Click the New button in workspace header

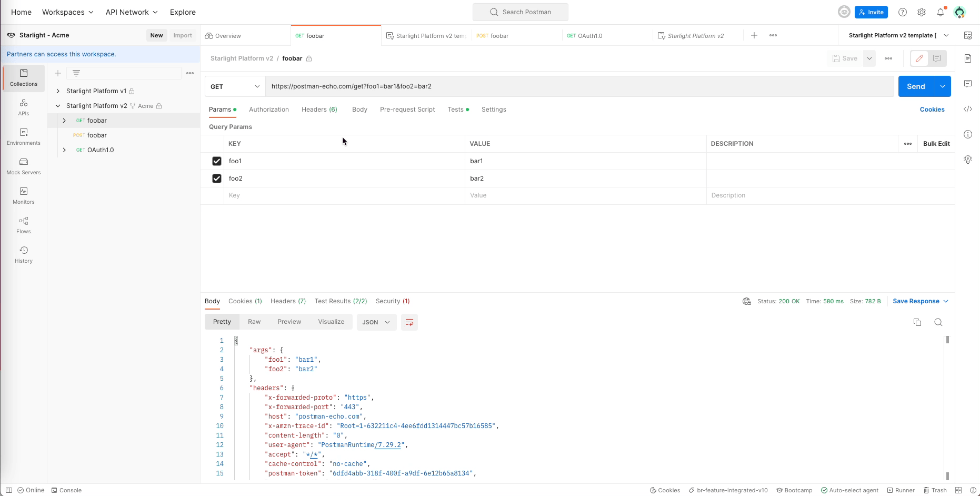[157, 35]
